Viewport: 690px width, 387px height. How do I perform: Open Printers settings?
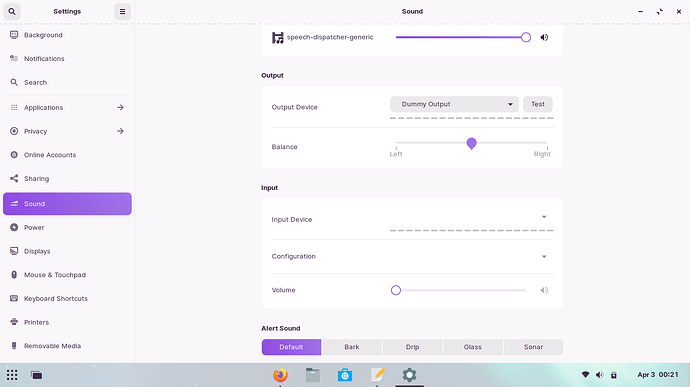[67, 322]
